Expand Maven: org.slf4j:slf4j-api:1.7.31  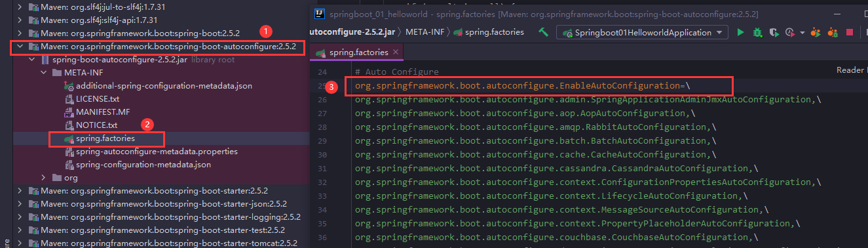click(x=20, y=20)
